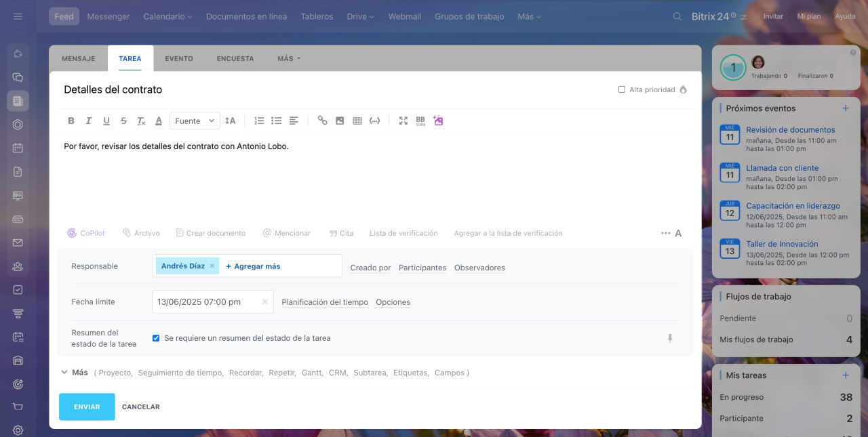Insert an image into the task description
868x437 pixels.
pyautogui.click(x=340, y=121)
